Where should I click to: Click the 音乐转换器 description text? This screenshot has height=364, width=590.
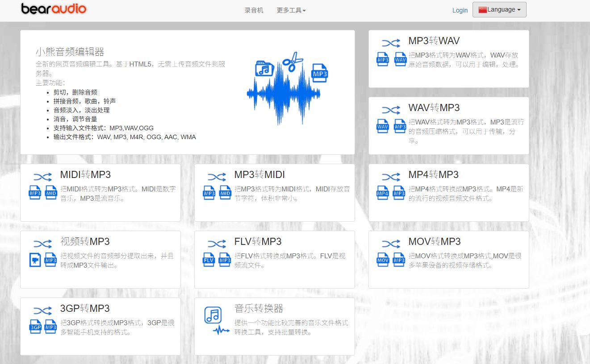click(x=291, y=327)
